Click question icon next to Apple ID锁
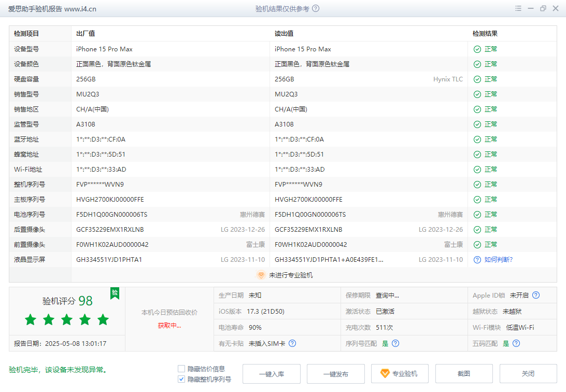 pyautogui.click(x=536, y=295)
